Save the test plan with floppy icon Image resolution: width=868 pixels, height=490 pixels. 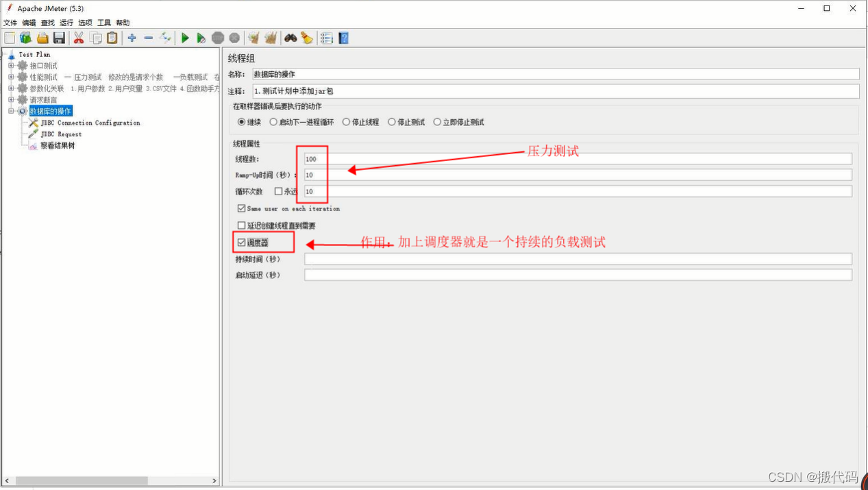coord(59,38)
